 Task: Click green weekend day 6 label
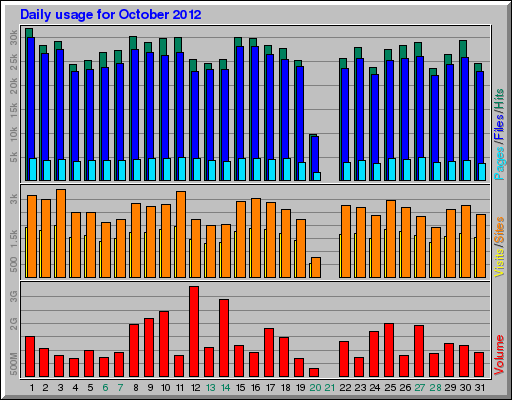(x=105, y=388)
